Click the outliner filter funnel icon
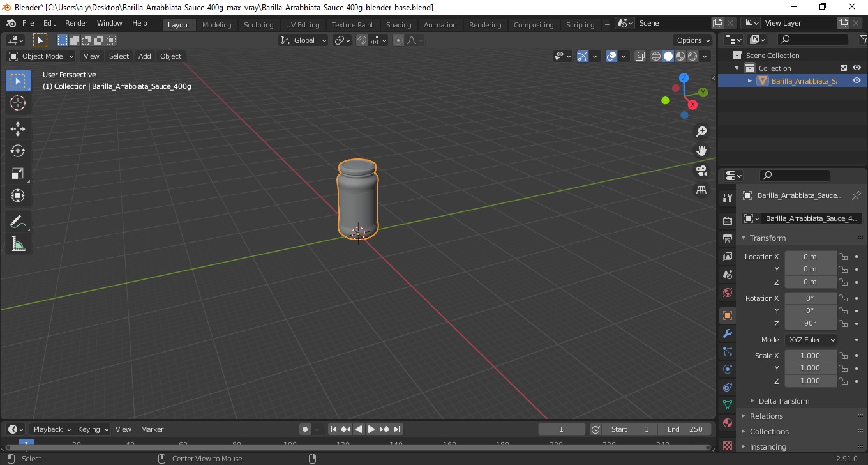This screenshot has height=465, width=868. tap(862, 40)
